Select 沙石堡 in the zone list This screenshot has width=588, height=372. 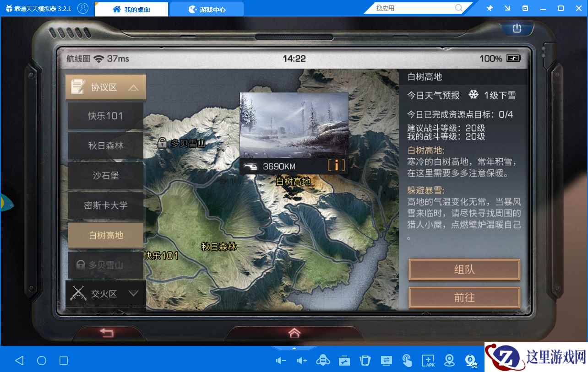point(106,176)
